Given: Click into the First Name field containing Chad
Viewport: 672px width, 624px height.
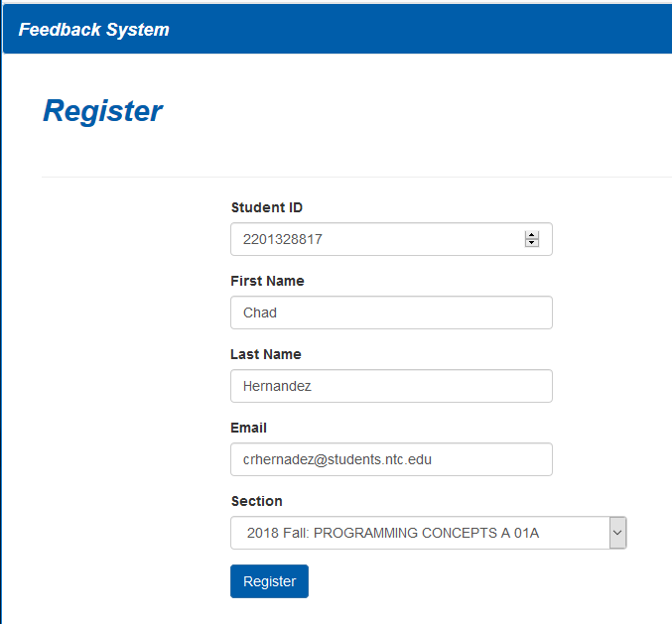Looking at the screenshot, I should [391, 312].
